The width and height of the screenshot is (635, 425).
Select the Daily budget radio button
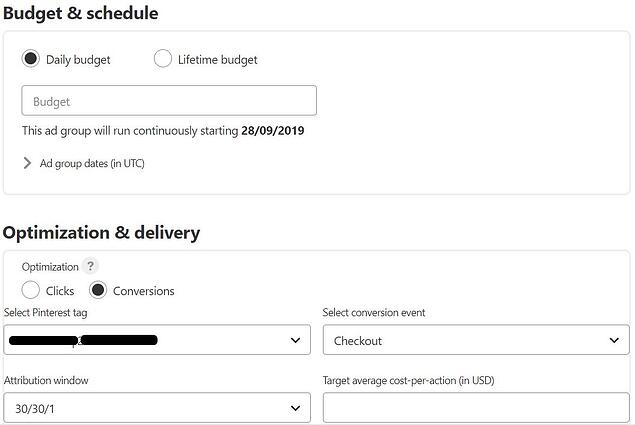(31, 59)
